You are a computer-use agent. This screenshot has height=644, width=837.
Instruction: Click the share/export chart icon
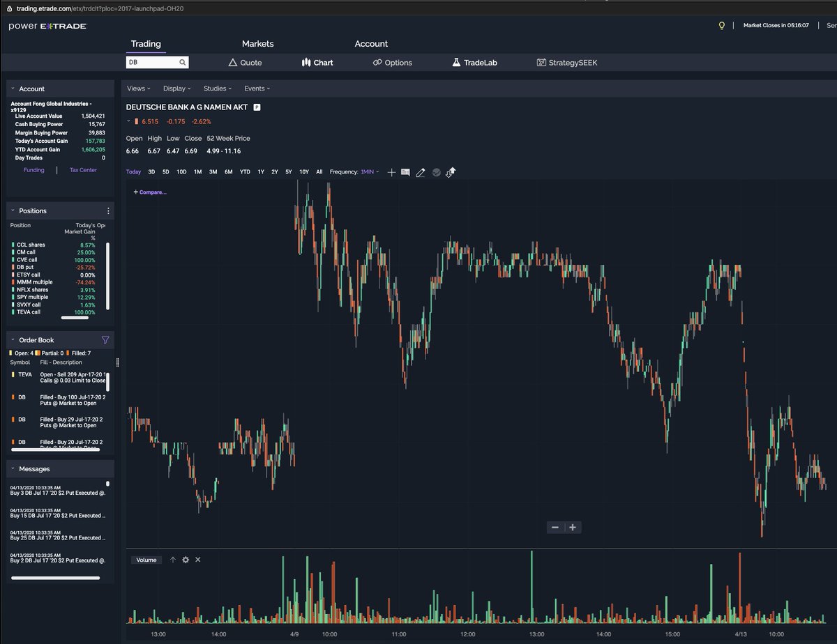click(x=451, y=172)
